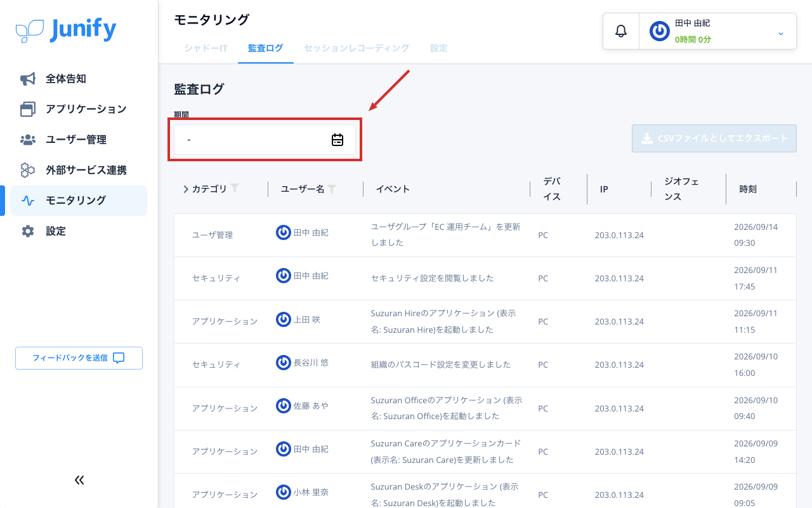Viewport: 812px width, 508px height.
Task: Switch to the シャドーIT tab
Action: tap(206, 48)
